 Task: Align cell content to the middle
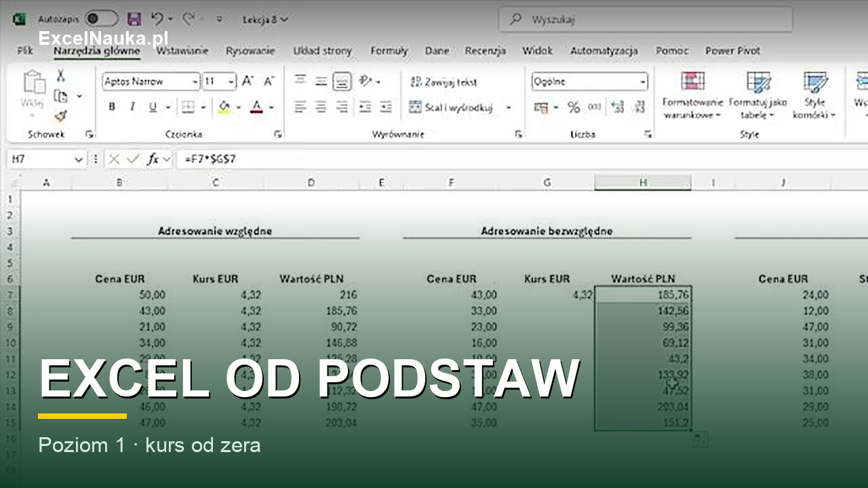(x=321, y=81)
